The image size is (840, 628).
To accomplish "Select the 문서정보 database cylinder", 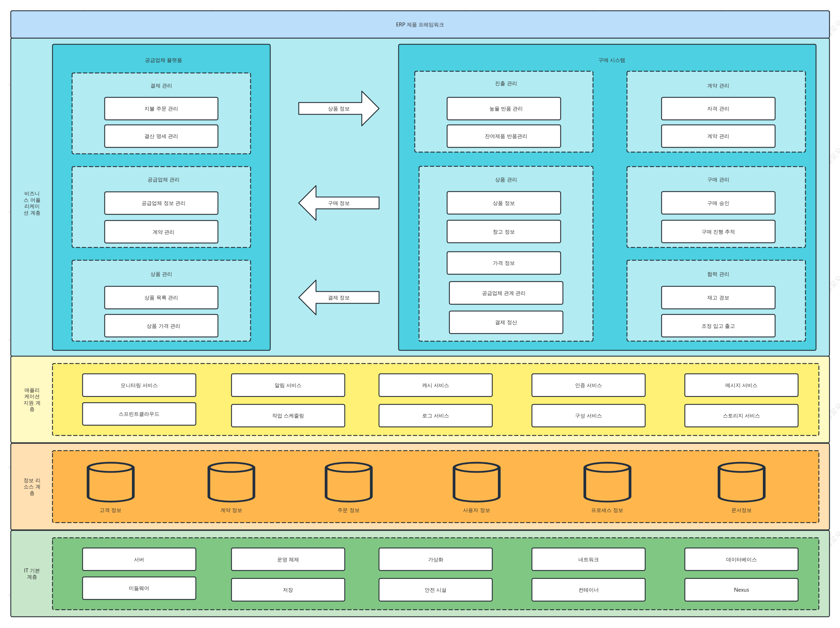I will point(741,482).
